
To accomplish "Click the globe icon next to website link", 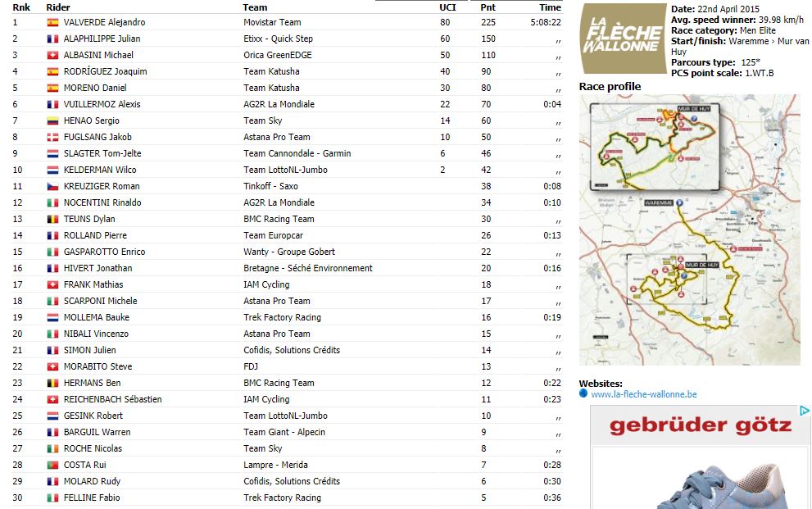I will 583,393.
